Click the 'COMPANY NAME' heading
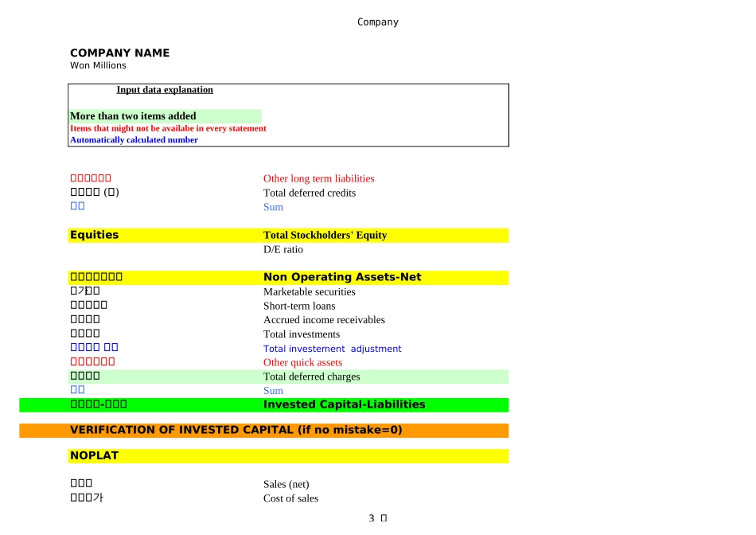 click(119, 53)
